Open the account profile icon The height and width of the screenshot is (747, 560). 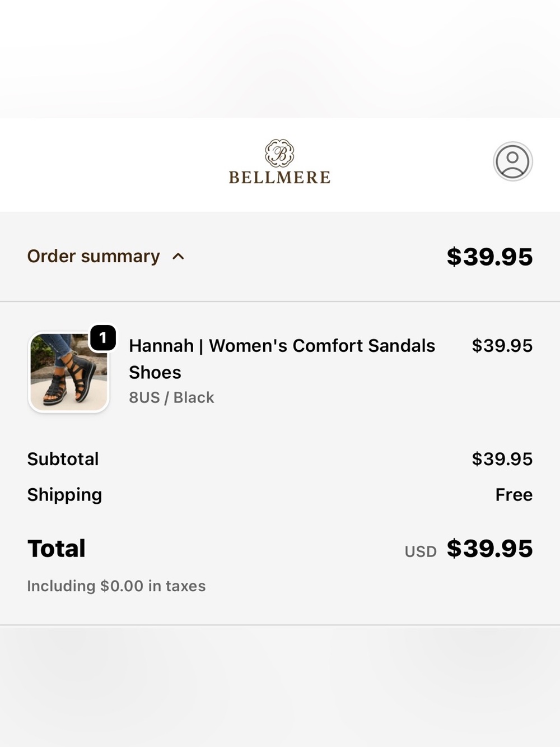coord(512,161)
